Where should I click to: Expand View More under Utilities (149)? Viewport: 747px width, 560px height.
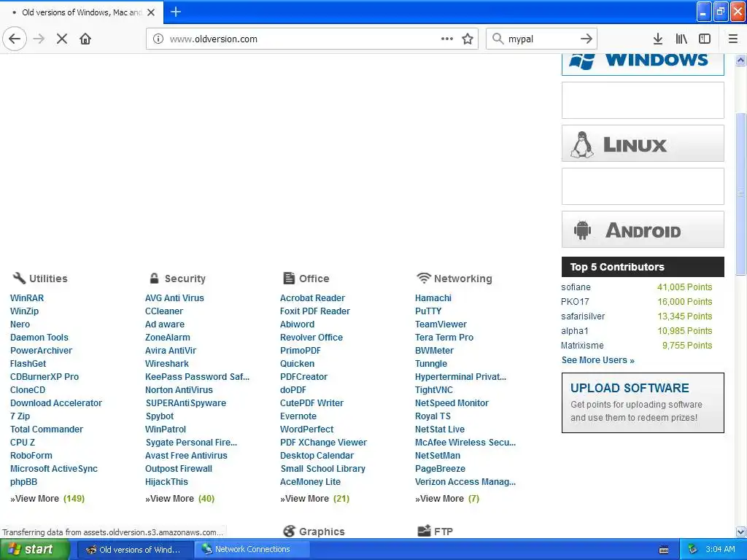47,499
